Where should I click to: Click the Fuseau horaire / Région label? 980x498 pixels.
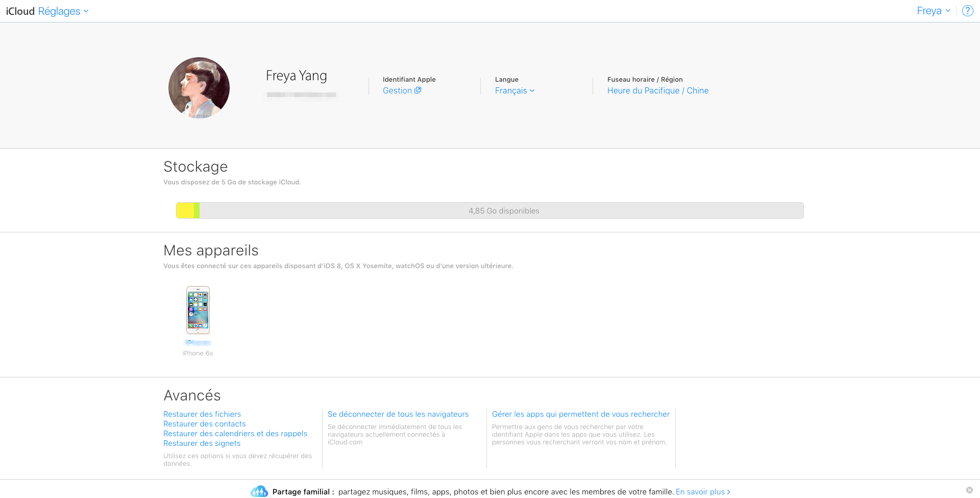tap(645, 80)
